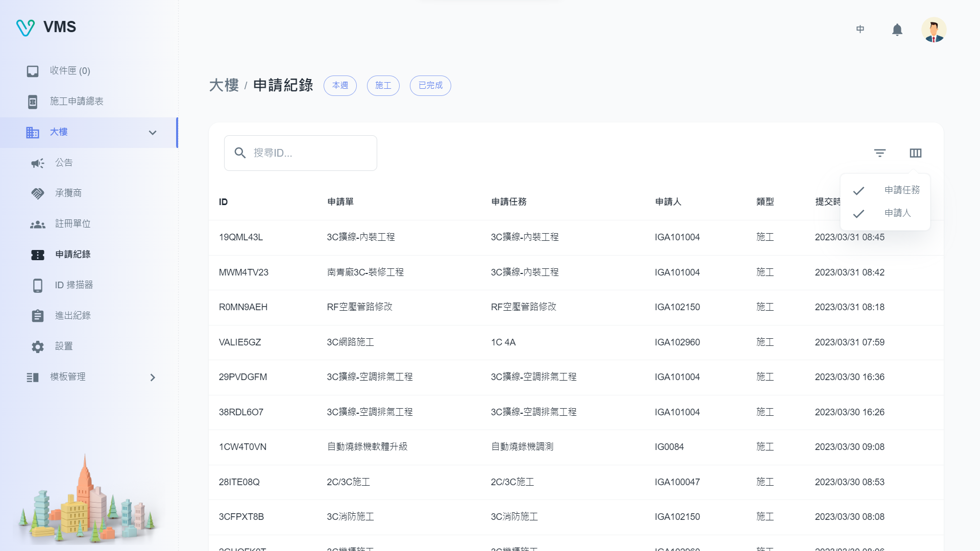This screenshot has width=980, height=551.
Task: Open the filter list icon
Action: [x=879, y=153]
